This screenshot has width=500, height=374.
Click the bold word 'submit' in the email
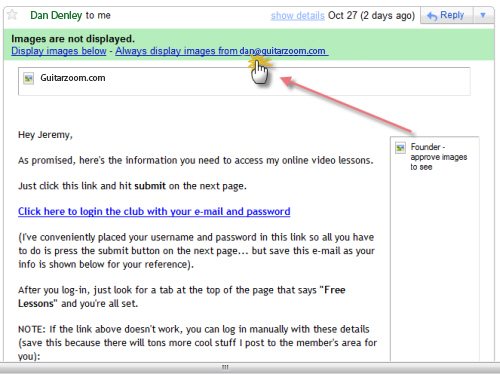150,186
